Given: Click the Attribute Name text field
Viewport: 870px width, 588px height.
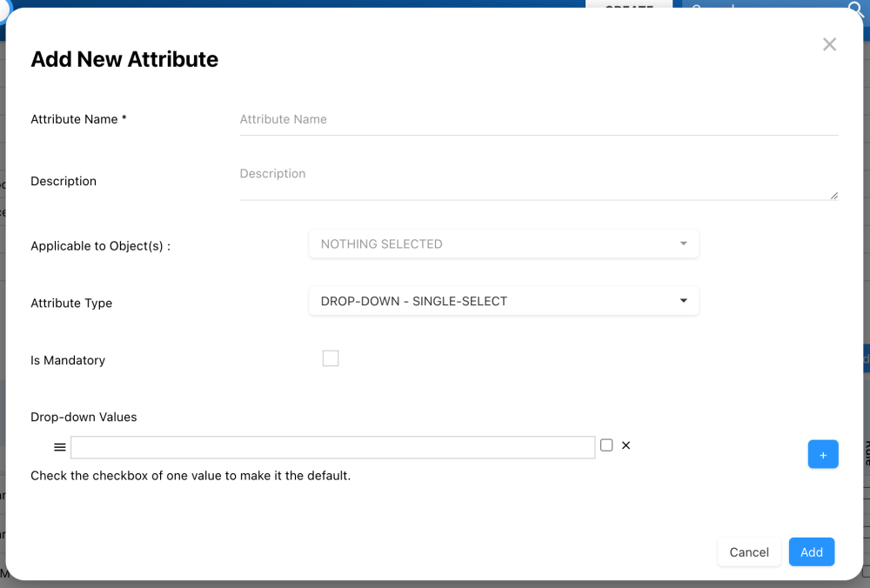Looking at the screenshot, I should coord(539,120).
